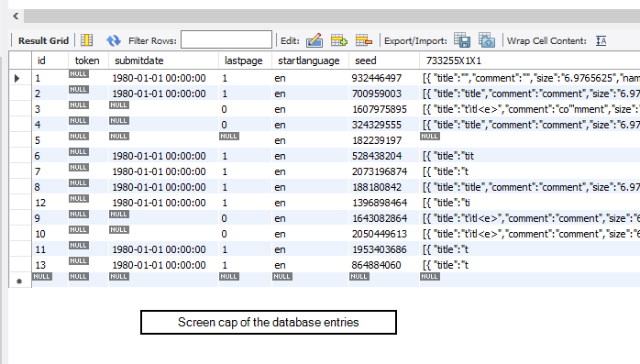Select seed cell 528438204
Viewport: 640px width, 364px height.
pos(383,156)
